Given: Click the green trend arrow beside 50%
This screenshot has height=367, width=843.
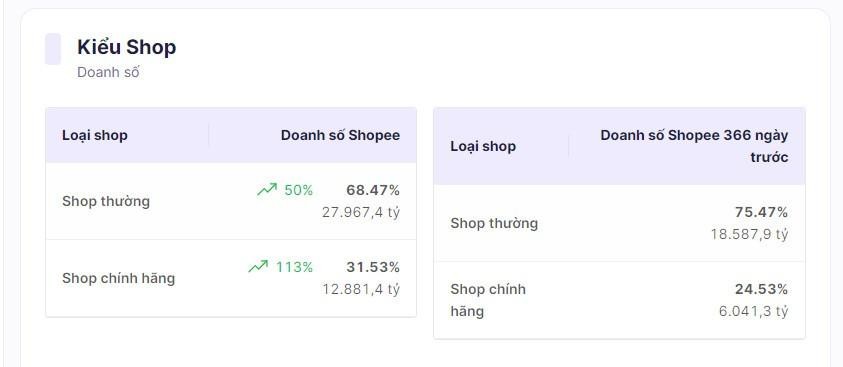Looking at the screenshot, I should click(x=267, y=190).
